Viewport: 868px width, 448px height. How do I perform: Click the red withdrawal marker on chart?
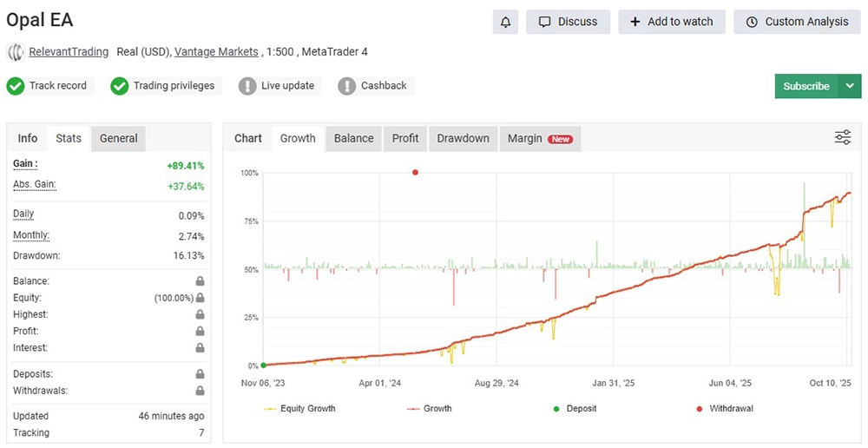click(x=415, y=172)
